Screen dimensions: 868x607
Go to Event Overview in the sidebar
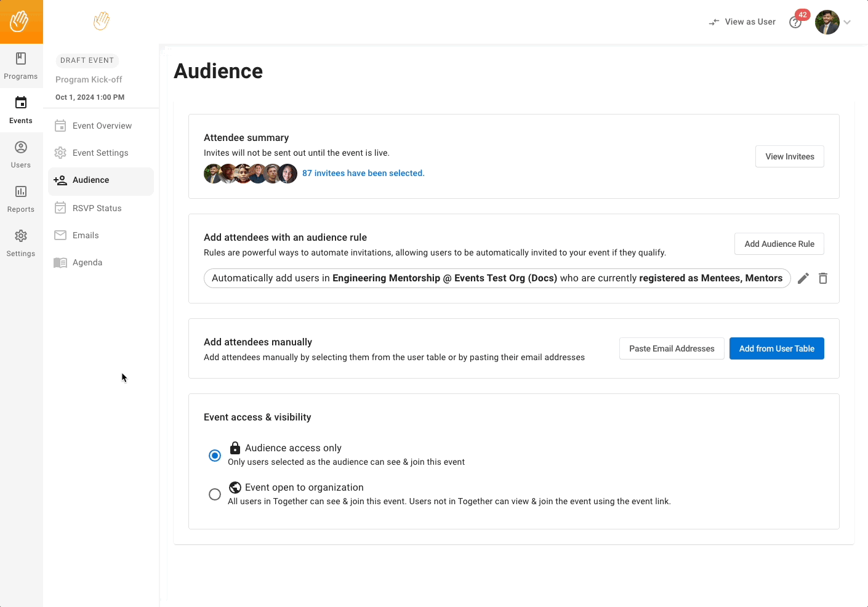tap(101, 126)
